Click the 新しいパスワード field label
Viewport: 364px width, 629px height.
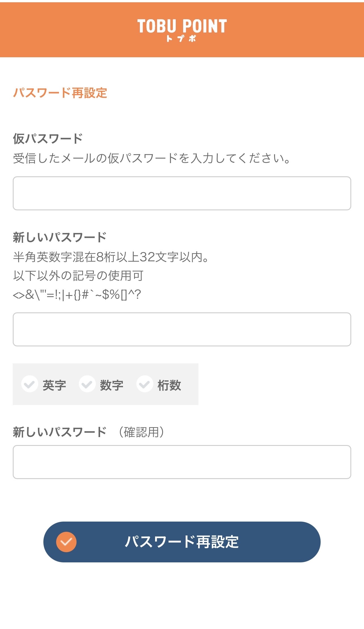click(x=60, y=237)
